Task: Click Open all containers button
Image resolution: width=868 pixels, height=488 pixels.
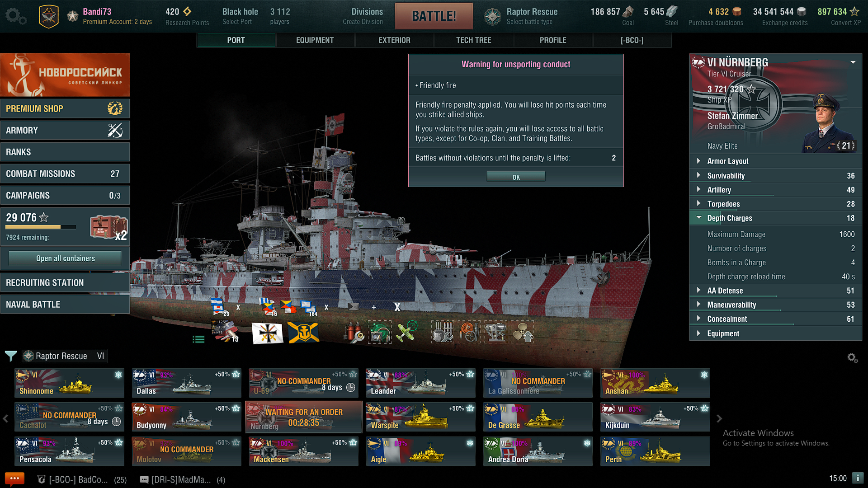Action: 65,258
